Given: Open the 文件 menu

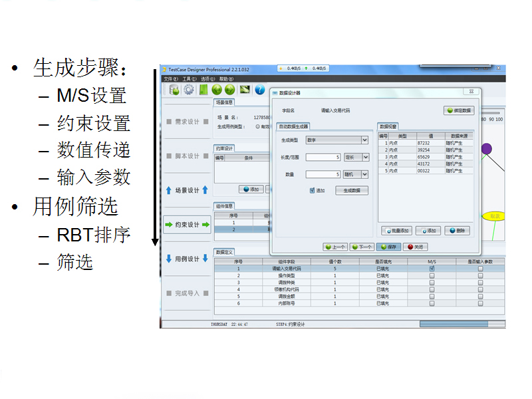Looking at the screenshot, I should 170,78.
